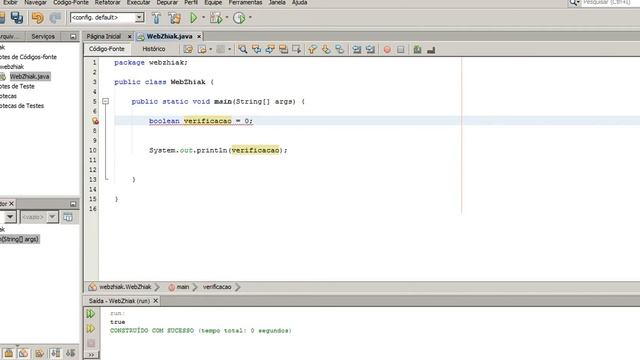Click the Next Bookmark icon
Image resolution: width=640 pixels, height=360 pixels.
pyautogui.click(x=326, y=49)
